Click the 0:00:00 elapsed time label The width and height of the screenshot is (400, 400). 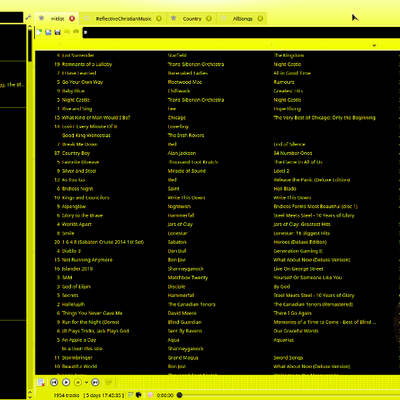tap(165, 395)
